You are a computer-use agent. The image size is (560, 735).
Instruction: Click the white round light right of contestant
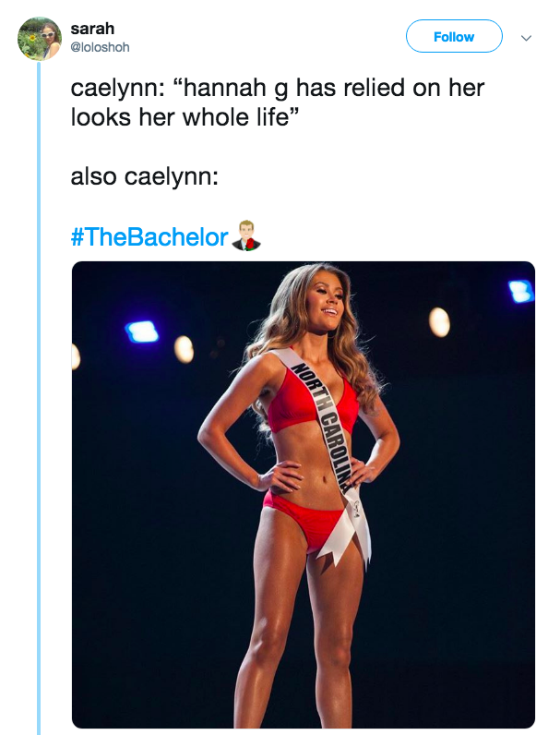[x=439, y=322]
